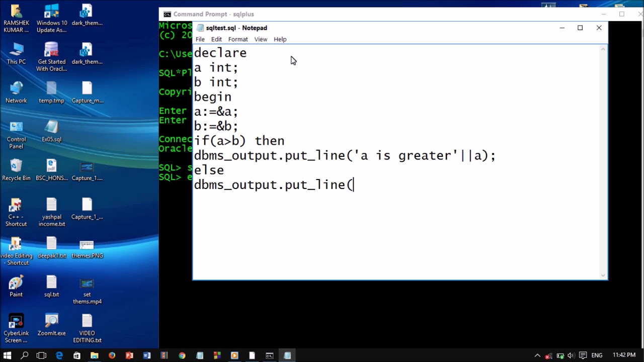
Task: Show hidden system tray icons
Action: (537, 355)
